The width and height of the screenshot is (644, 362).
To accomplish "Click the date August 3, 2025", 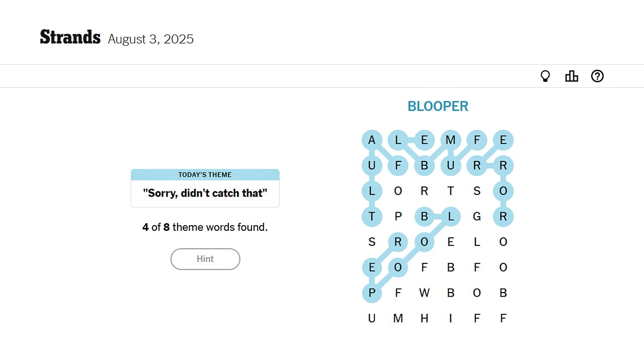I will point(150,39).
